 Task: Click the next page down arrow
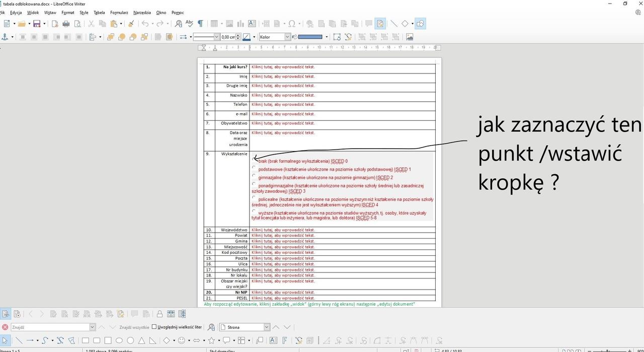pyautogui.click(x=287, y=327)
